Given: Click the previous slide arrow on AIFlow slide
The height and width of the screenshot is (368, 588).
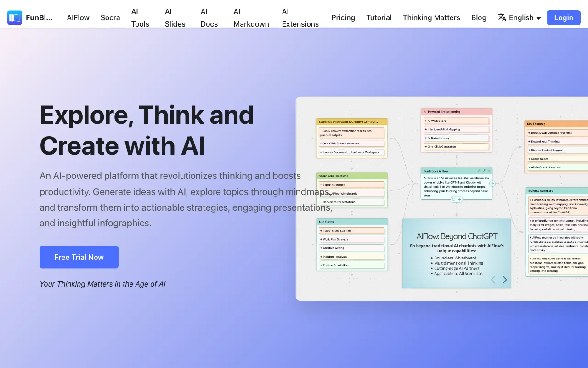Looking at the screenshot, I should coord(493,279).
